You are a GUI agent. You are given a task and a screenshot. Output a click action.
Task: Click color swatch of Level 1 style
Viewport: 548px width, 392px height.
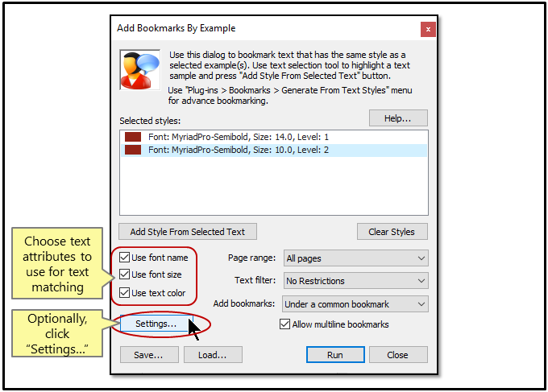[133, 137]
